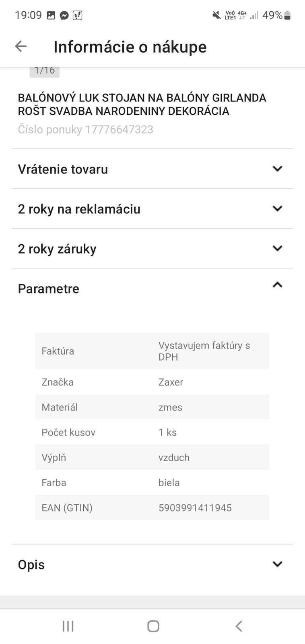
Task: Tap the gallery notification icon in status bar
Action: 51,16
